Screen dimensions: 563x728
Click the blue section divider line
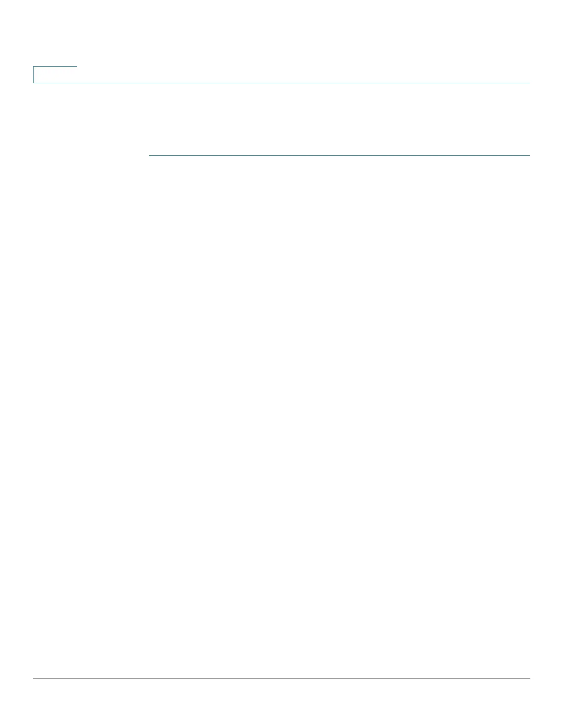[339, 156]
